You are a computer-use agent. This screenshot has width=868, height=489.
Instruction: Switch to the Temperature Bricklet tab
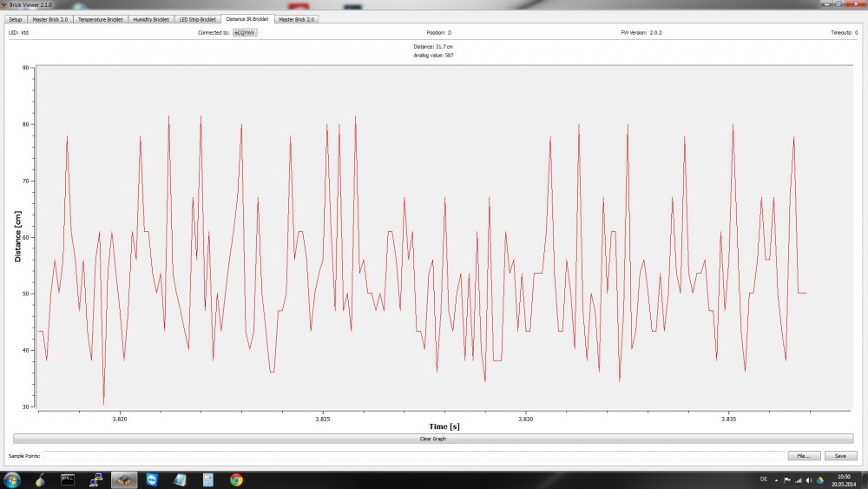coord(99,18)
